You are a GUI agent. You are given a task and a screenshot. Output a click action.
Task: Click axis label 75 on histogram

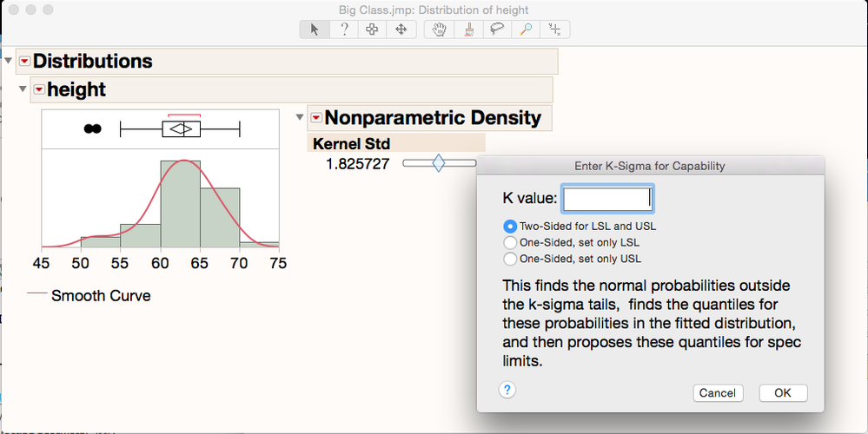click(278, 263)
